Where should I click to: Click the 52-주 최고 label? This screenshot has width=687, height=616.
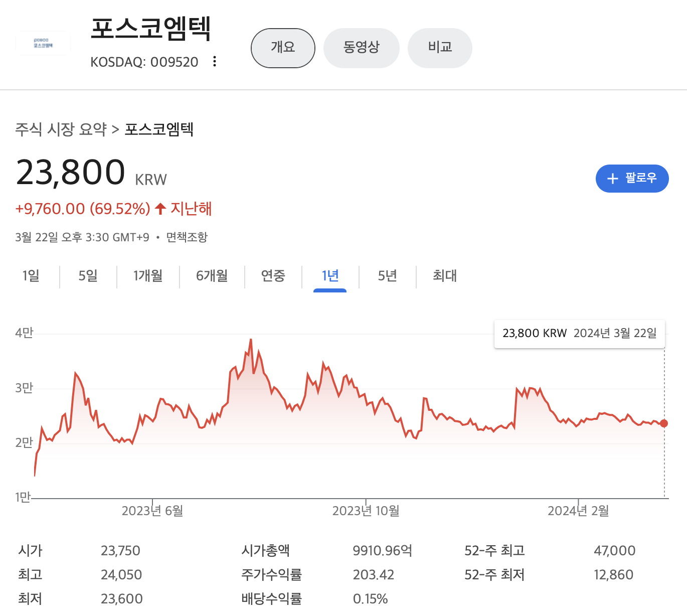click(x=494, y=551)
